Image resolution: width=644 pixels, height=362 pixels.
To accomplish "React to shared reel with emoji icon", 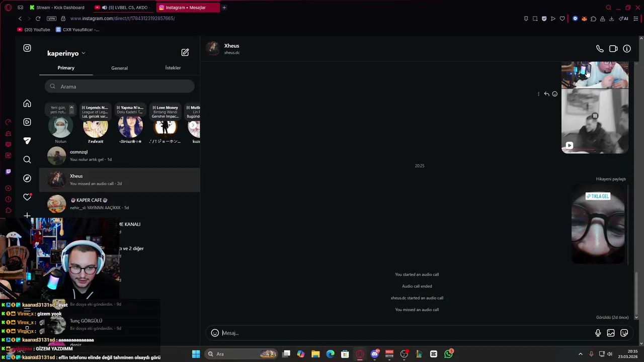I will 555,94.
